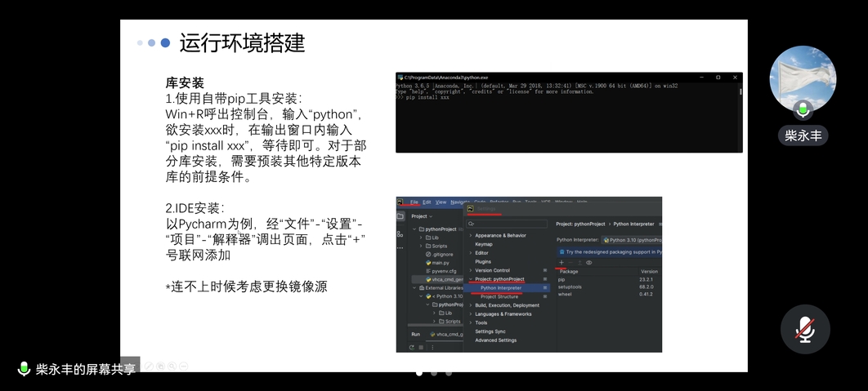Open the Edit menu in PyCharm

(x=427, y=202)
